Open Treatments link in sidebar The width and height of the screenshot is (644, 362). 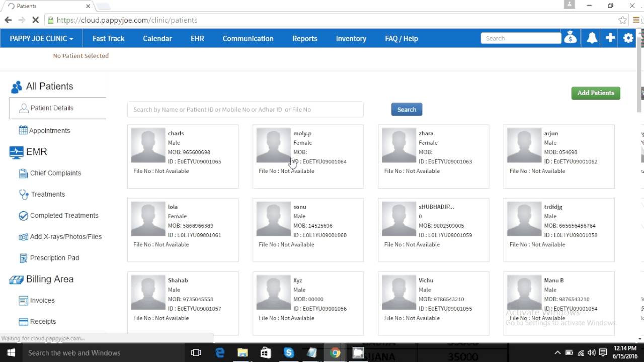point(48,194)
